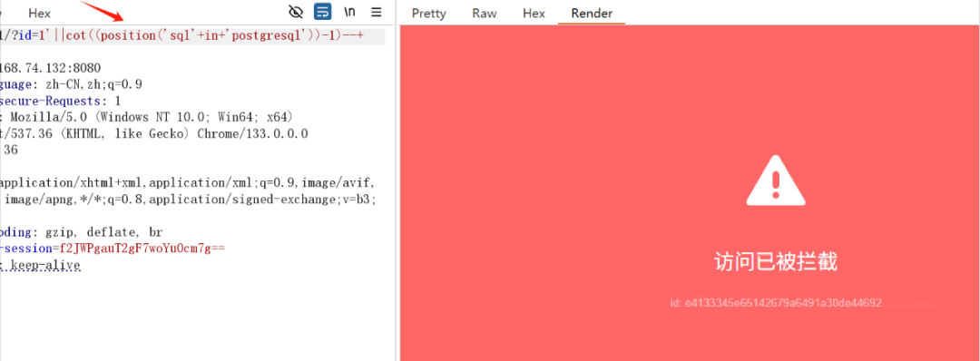Screen dimensions: 980x361
Task: Open the hamburger options menu in request panel
Action: [377, 12]
